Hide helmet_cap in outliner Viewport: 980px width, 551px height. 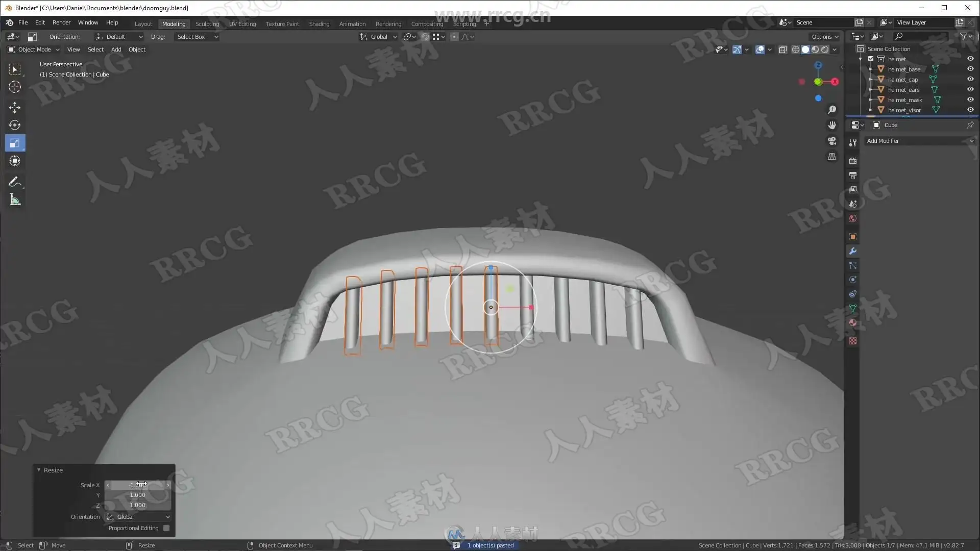tap(970, 79)
